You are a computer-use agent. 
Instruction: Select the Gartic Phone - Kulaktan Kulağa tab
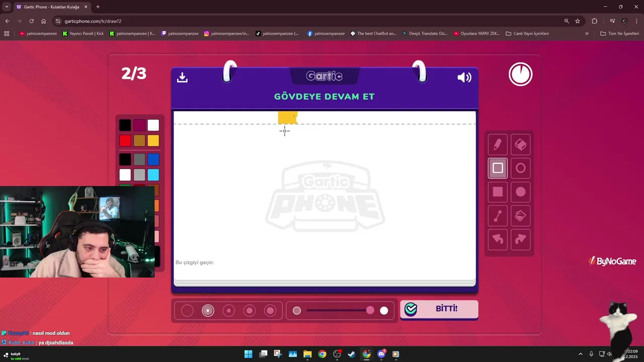(x=51, y=7)
